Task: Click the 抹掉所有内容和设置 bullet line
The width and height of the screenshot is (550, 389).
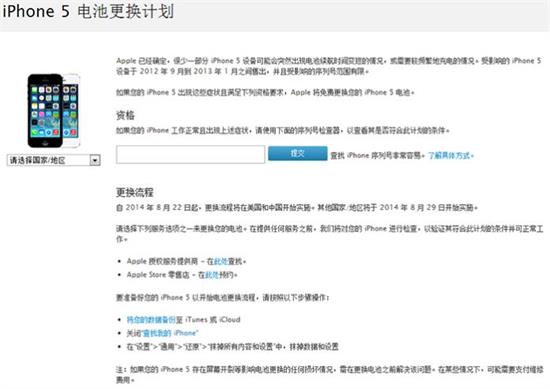Action: (x=233, y=347)
